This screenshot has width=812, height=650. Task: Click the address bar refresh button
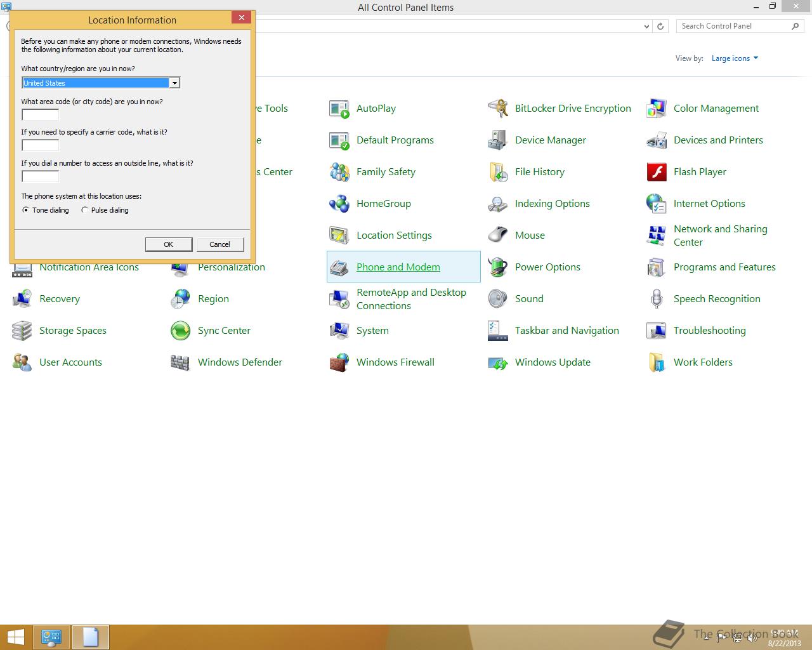point(660,26)
